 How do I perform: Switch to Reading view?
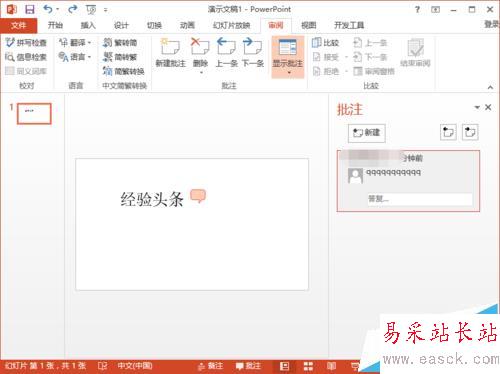(x=331, y=366)
